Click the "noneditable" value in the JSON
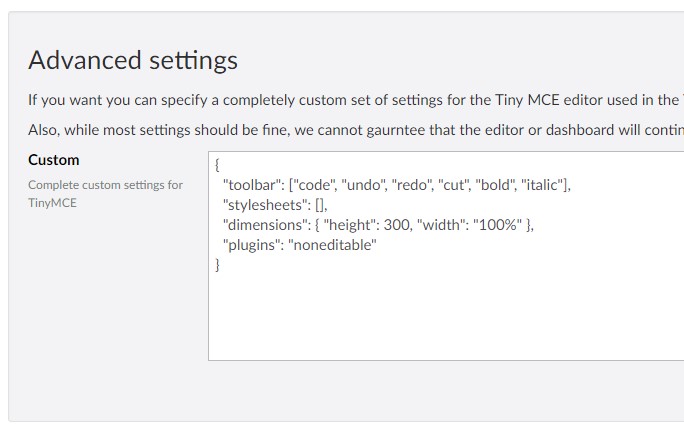684x429 pixels. point(332,245)
